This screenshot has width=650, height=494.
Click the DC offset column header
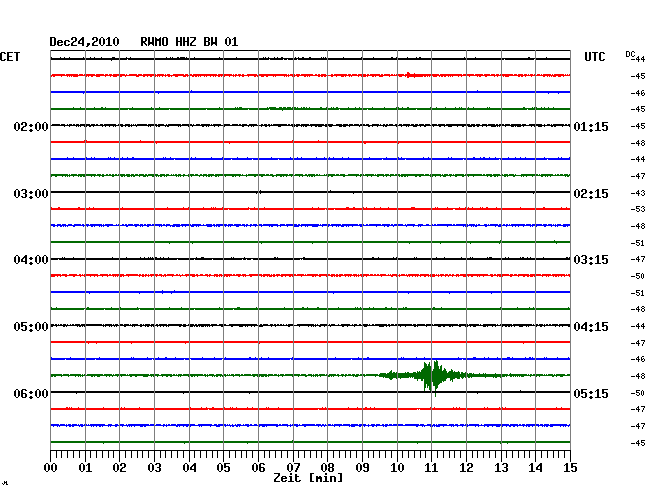point(630,54)
